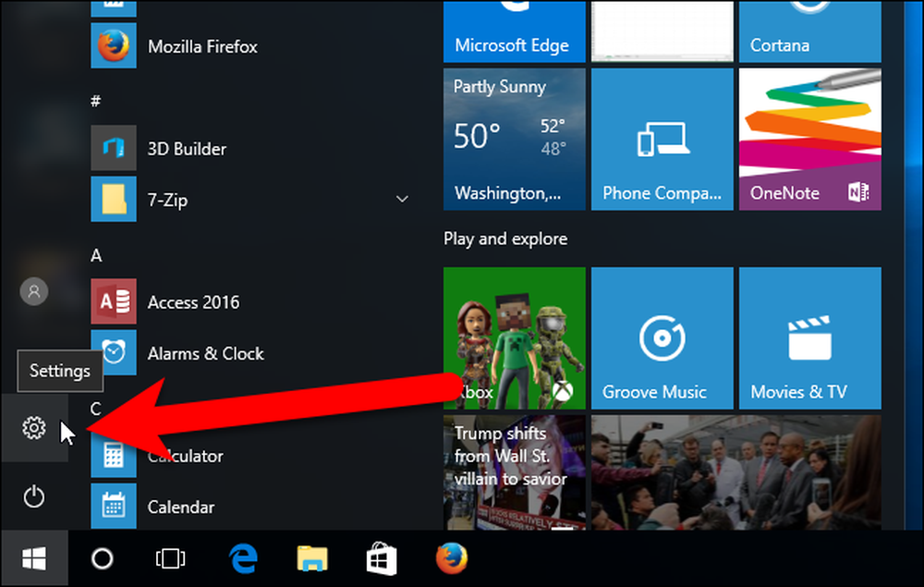Read the Trump shifts news tile
Image resolution: width=924 pixels, height=587 pixels.
click(x=515, y=472)
